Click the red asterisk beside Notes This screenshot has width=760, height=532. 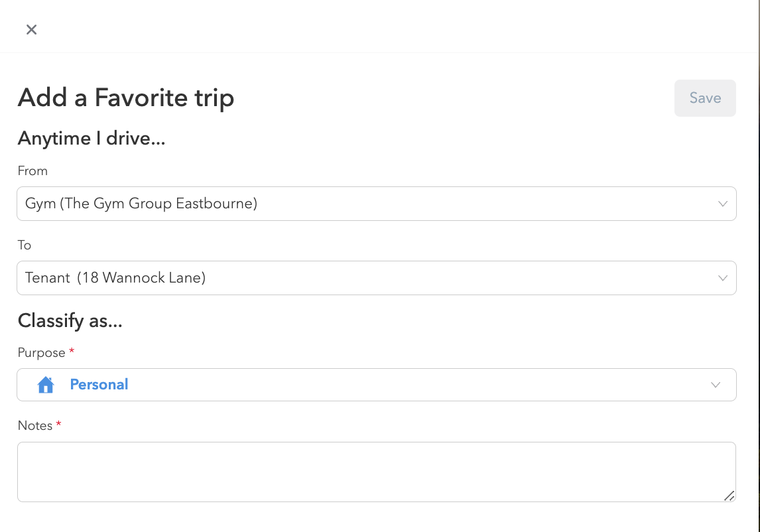pos(58,425)
